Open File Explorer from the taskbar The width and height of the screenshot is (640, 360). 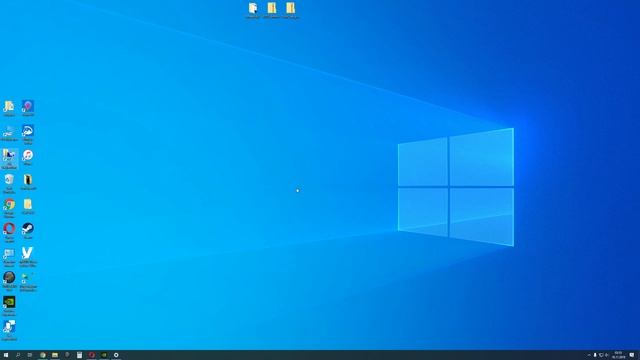pyautogui.click(x=55, y=355)
